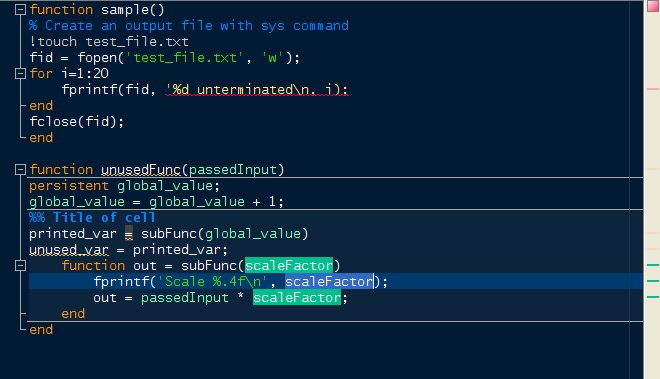The width and height of the screenshot is (660, 379).
Task: Place cursor on fclose(fid) line
Action: pyautogui.click(x=77, y=122)
